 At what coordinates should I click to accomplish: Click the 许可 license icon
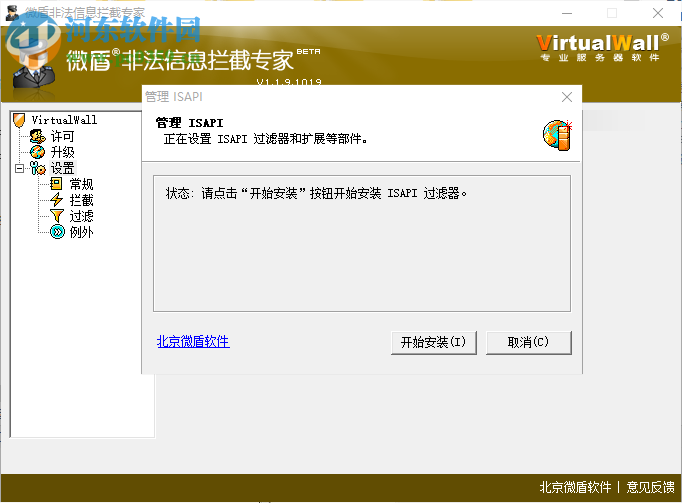pyautogui.click(x=37, y=136)
